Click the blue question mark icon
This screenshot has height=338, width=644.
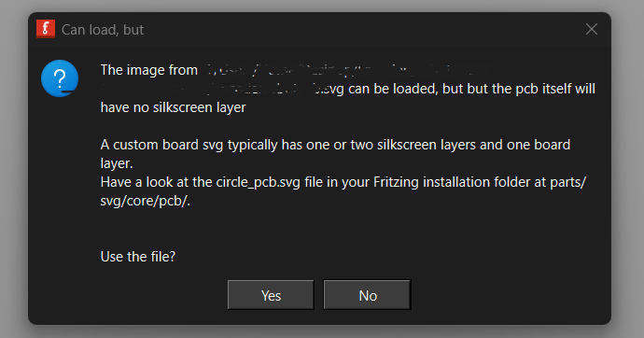60,78
